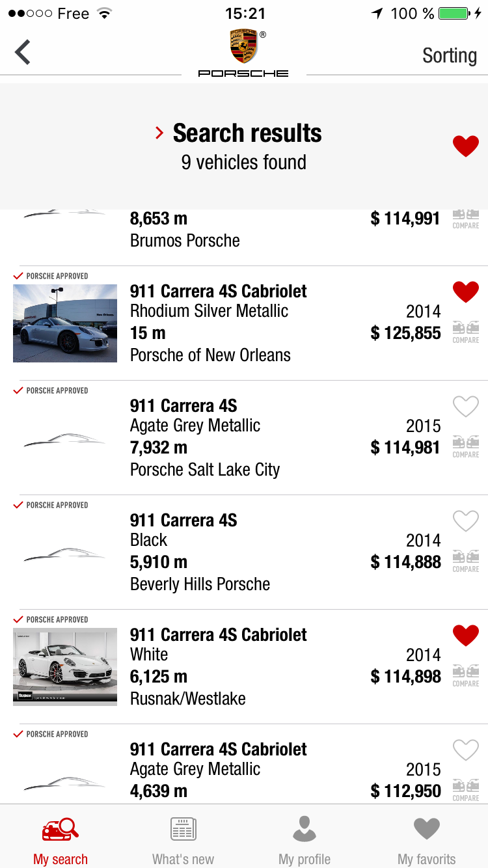Open the Rusnak/Westlake white Cabriolet photo
488x868 pixels.
click(x=65, y=666)
